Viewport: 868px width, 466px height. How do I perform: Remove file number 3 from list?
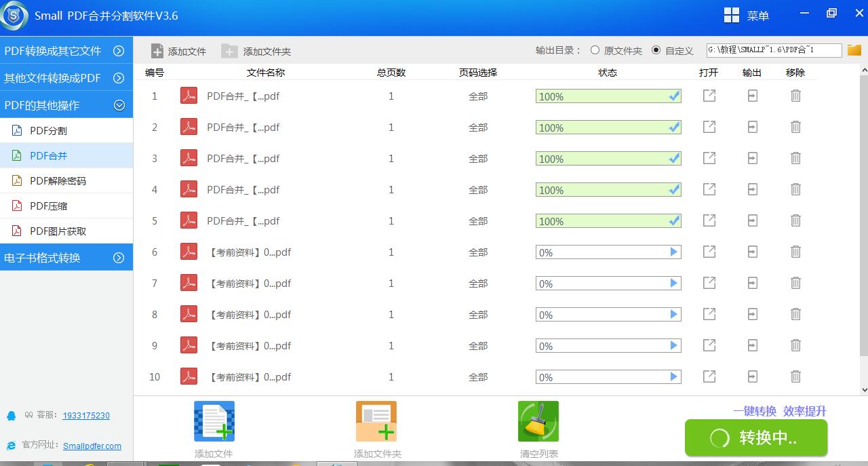pos(795,158)
